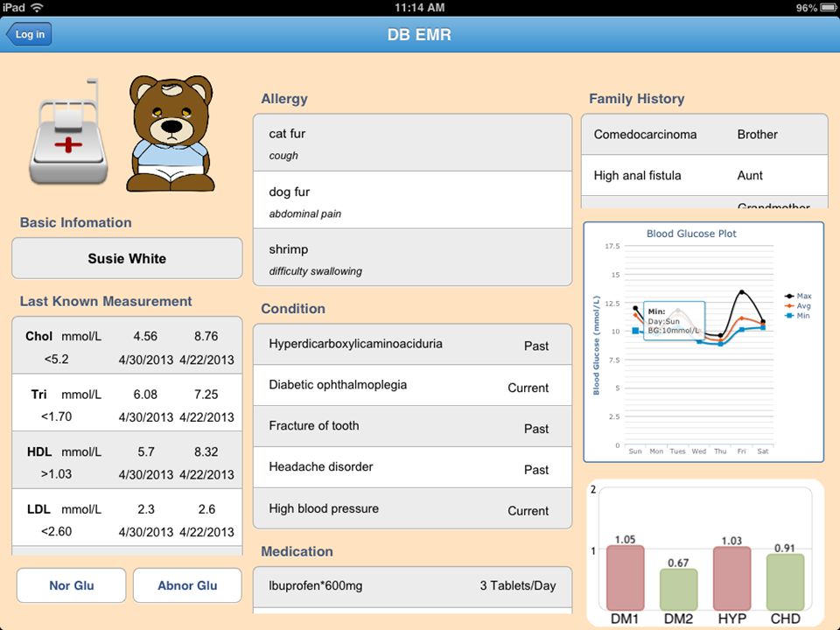Toggle the Min series in chart legend
Viewport: 840px width, 630px height.
(797, 316)
